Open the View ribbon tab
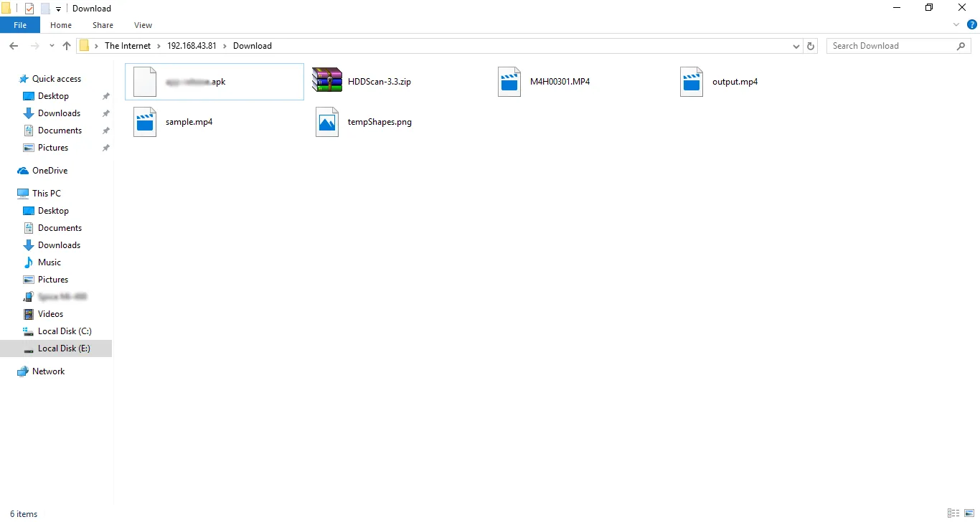 tap(143, 25)
